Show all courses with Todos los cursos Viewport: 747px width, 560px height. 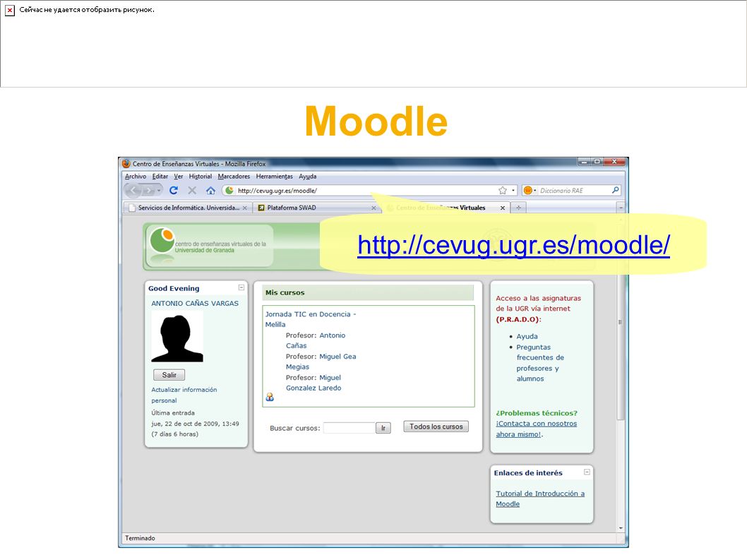[x=436, y=427]
